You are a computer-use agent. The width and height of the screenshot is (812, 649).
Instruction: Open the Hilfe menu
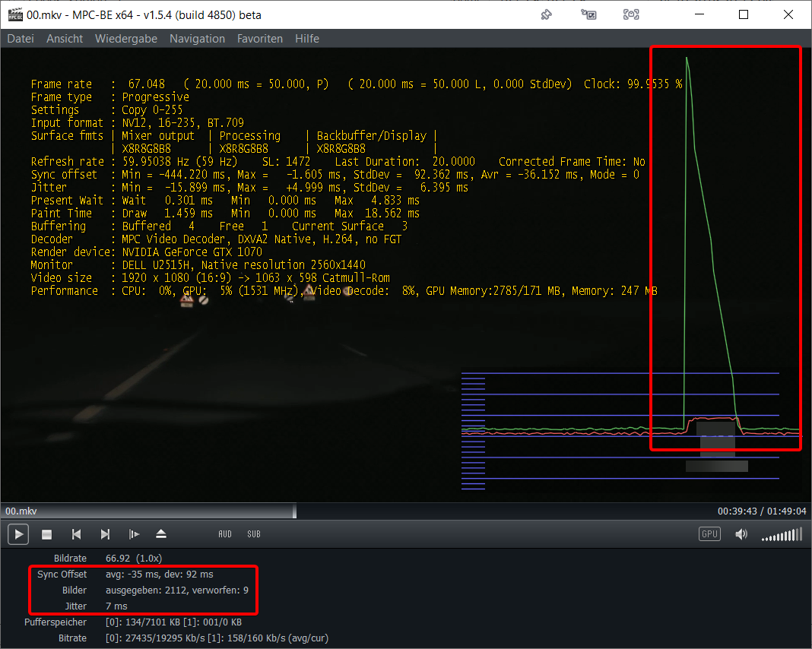coord(307,39)
